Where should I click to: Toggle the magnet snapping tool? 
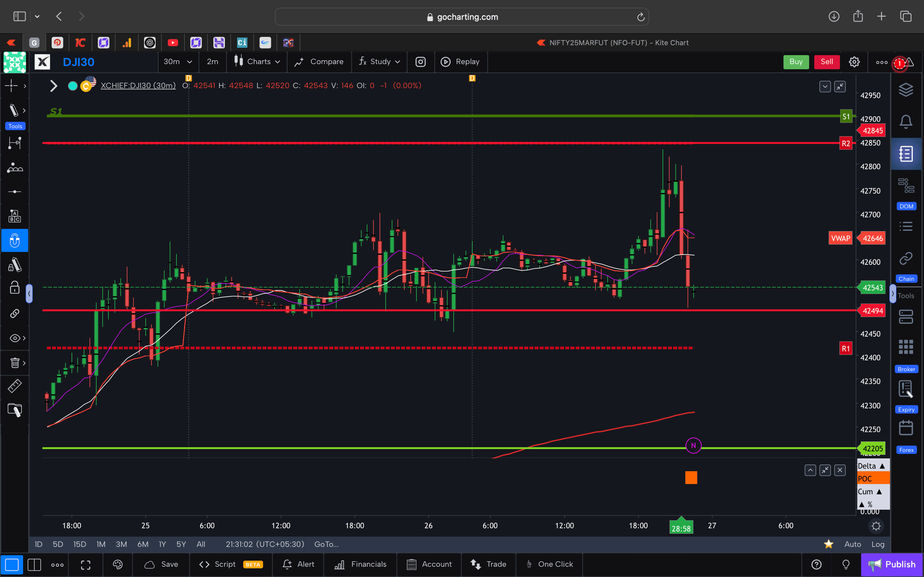15,240
